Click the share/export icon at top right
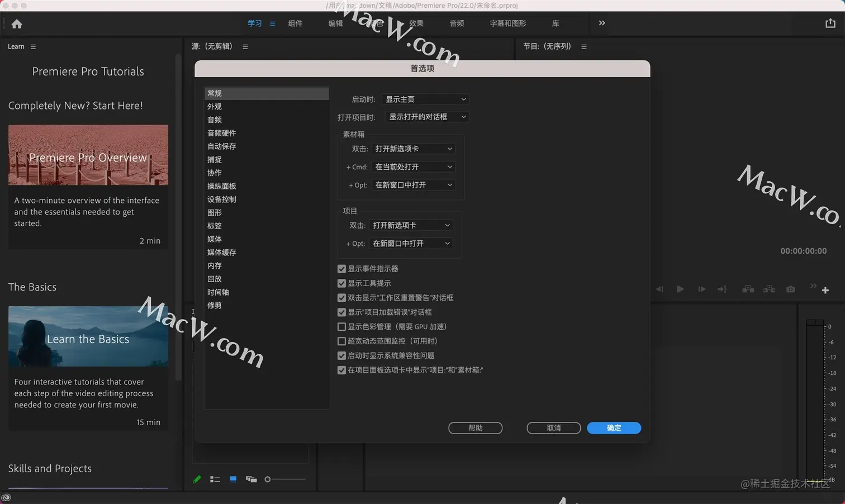 point(830,23)
